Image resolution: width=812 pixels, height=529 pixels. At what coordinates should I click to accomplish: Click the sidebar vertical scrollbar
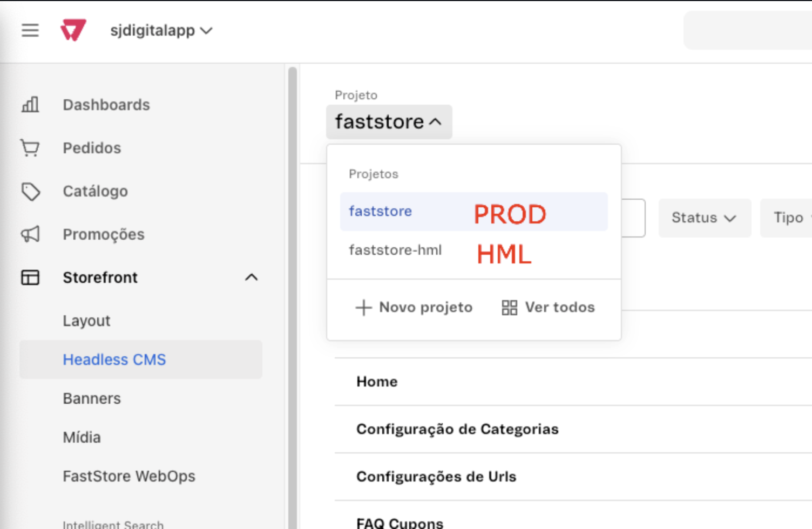292,297
